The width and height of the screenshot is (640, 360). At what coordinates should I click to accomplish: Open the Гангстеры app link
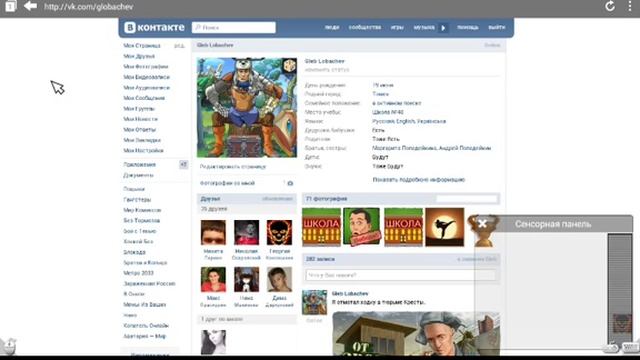pyautogui.click(x=137, y=200)
